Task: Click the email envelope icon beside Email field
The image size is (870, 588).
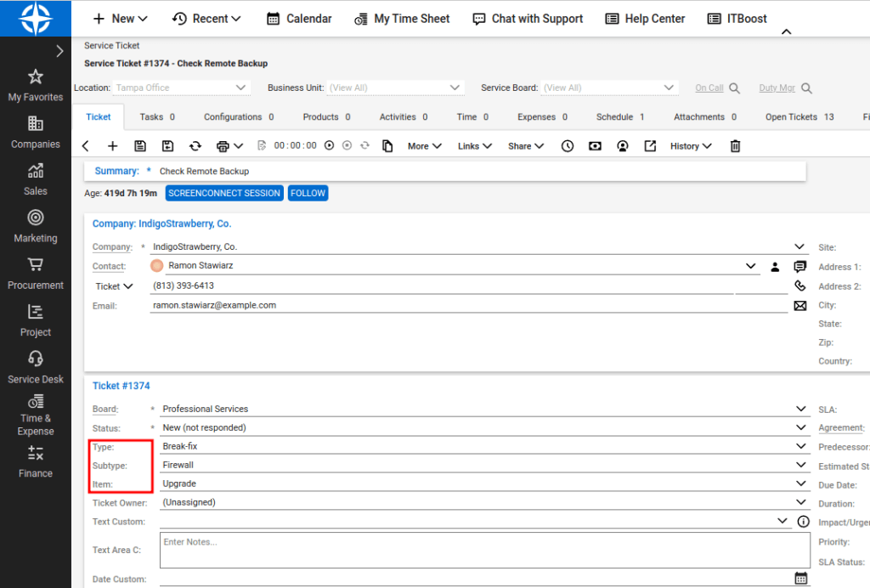Action: 799,306
